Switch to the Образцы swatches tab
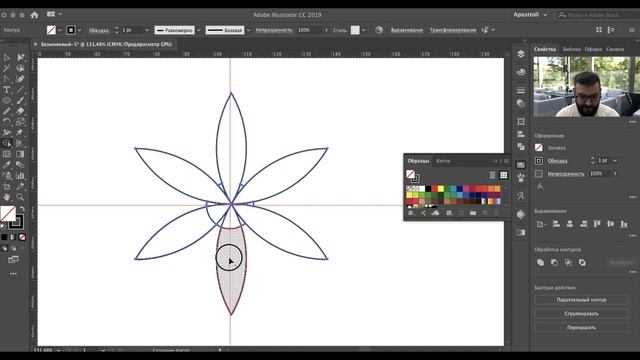This screenshot has height=360, width=640. tap(418, 161)
